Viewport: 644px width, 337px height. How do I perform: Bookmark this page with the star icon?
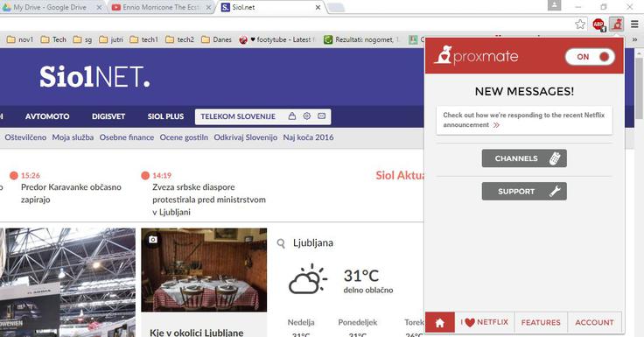coord(580,25)
